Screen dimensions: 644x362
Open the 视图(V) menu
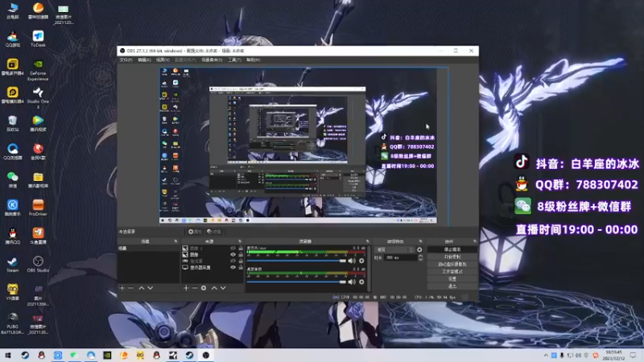163,60
